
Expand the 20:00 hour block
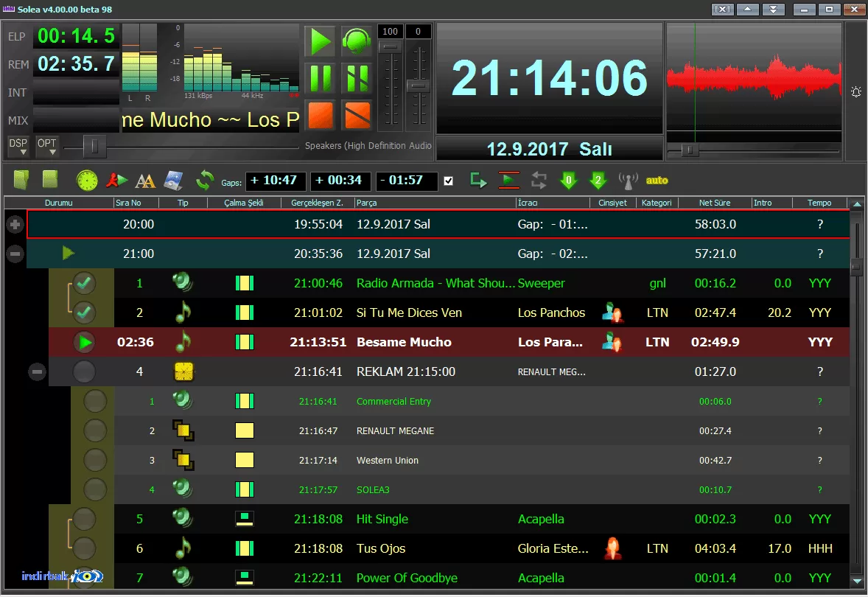point(15,224)
